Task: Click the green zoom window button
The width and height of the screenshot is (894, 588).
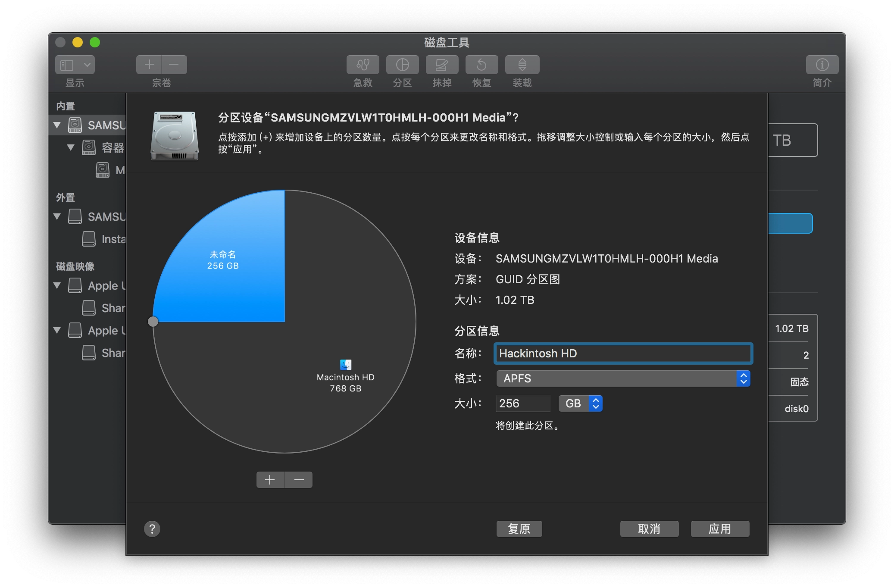Action: (x=95, y=42)
